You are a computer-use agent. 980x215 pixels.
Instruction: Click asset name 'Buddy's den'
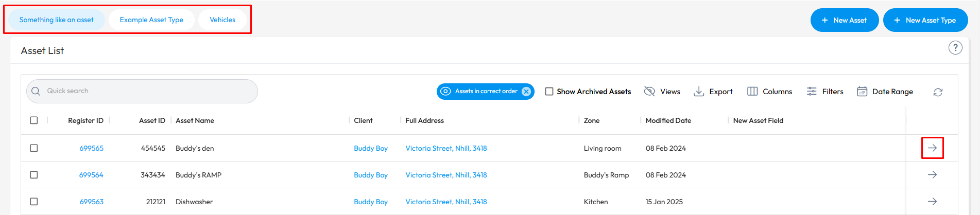(195, 148)
